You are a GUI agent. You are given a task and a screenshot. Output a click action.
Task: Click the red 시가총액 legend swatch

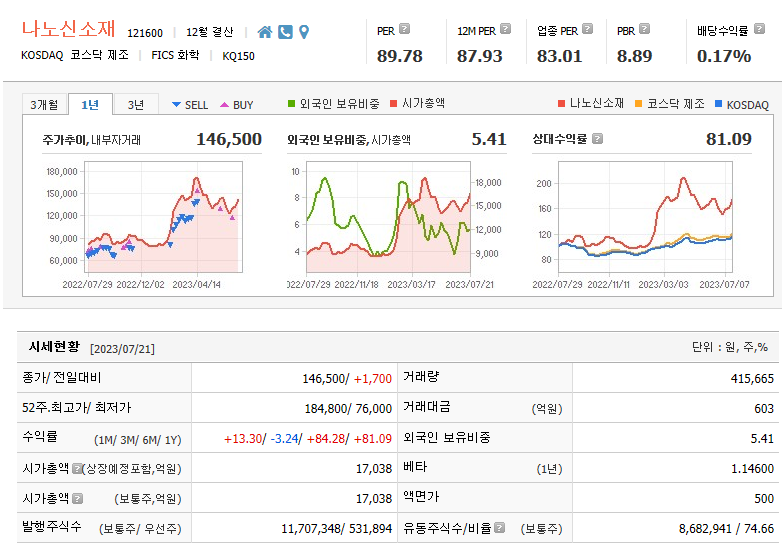[x=393, y=104]
